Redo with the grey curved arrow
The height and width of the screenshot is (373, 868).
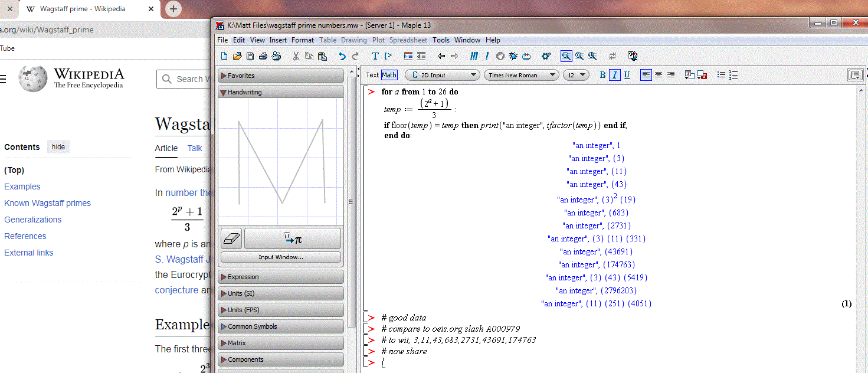pyautogui.click(x=355, y=56)
